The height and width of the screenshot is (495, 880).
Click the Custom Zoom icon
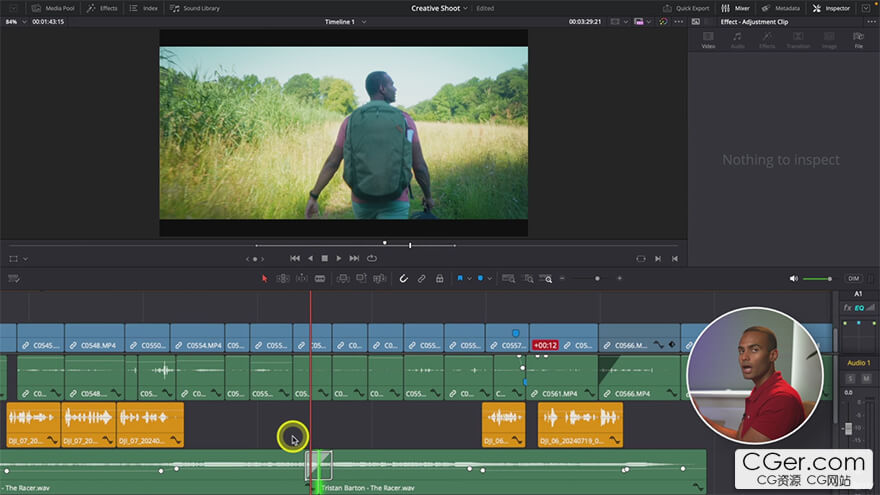point(546,278)
